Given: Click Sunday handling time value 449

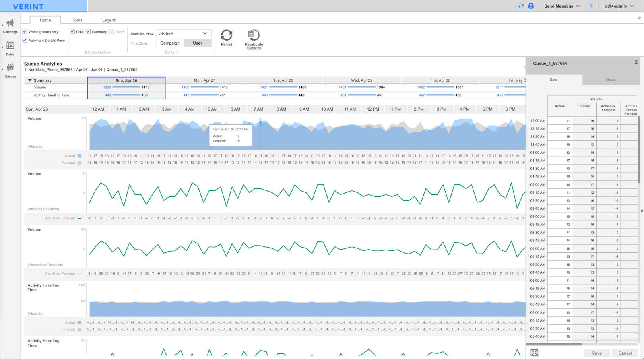Looking at the screenshot, I should point(108,95).
